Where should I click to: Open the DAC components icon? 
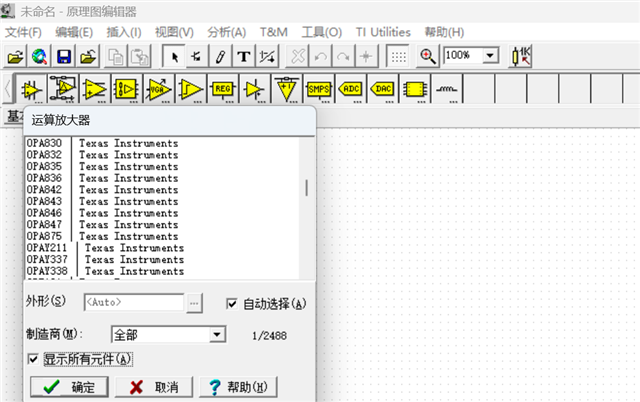tap(382, 89)
